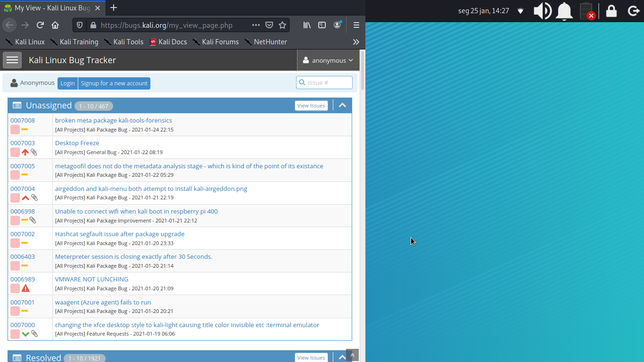The width and height of the screenshot is (644, 362).
Task: Toggle the Firefox sidebar view
Action: [x=322, y=25]
